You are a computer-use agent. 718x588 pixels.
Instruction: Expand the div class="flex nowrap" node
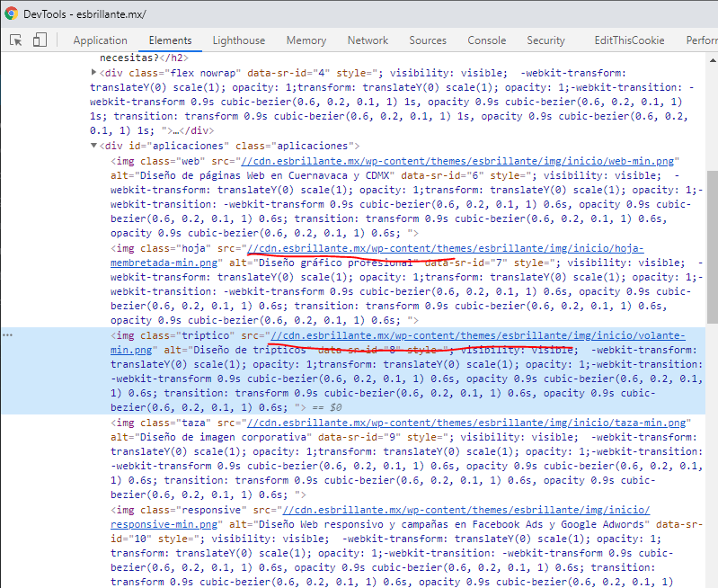(x=93, y=73)
